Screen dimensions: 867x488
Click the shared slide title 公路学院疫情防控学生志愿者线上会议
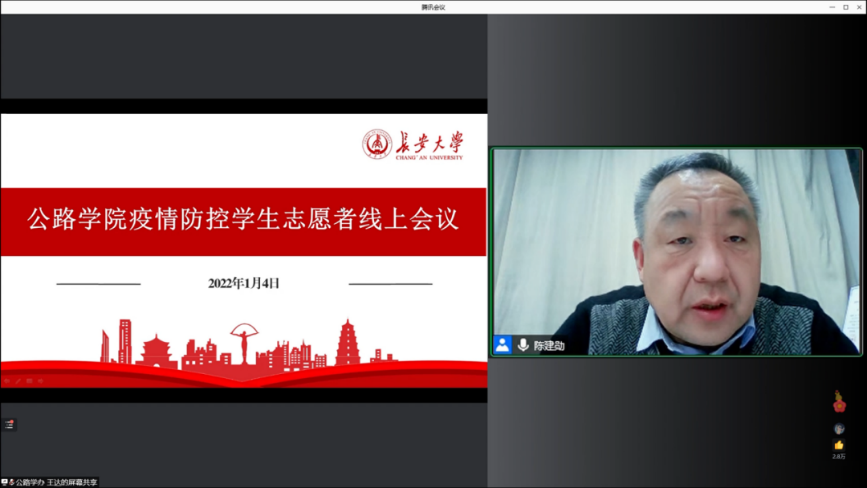(243, 220)
